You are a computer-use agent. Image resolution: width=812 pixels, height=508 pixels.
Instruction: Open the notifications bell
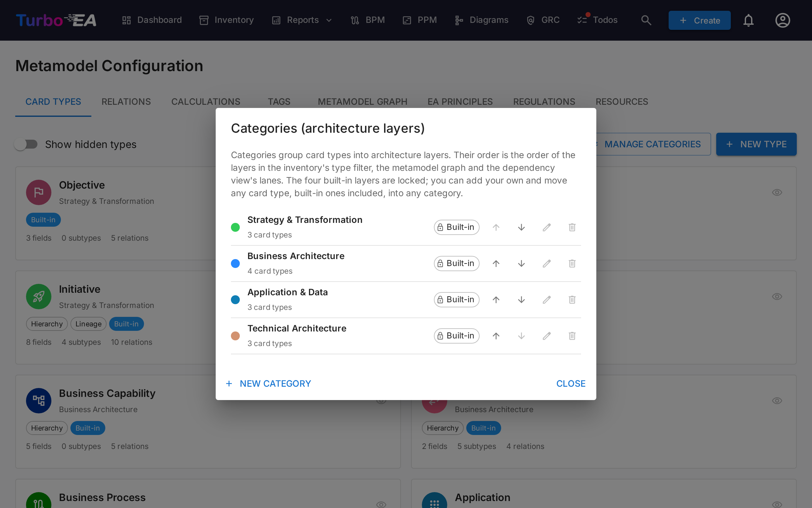748,20
